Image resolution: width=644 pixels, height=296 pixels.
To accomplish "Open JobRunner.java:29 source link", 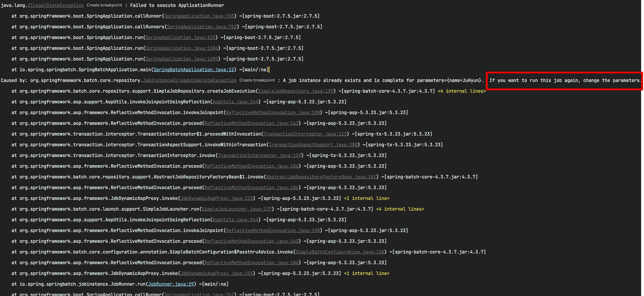I will tap(171, 284).
